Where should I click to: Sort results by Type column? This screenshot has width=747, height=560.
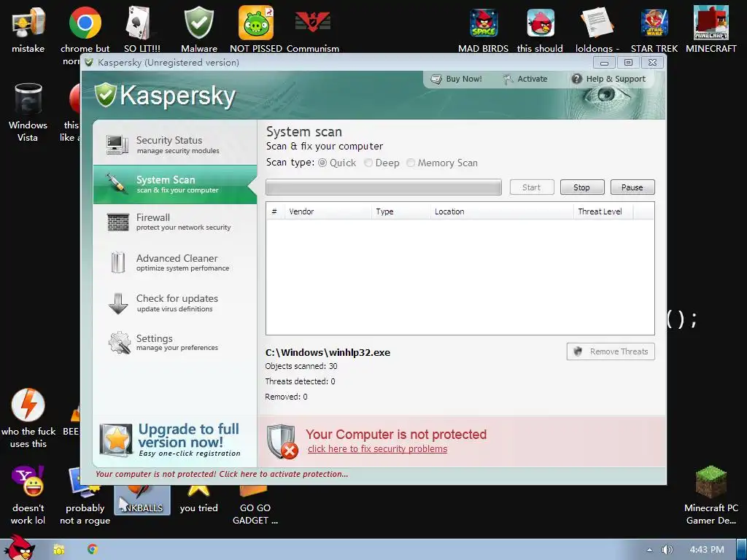click(x=401, y=211)
